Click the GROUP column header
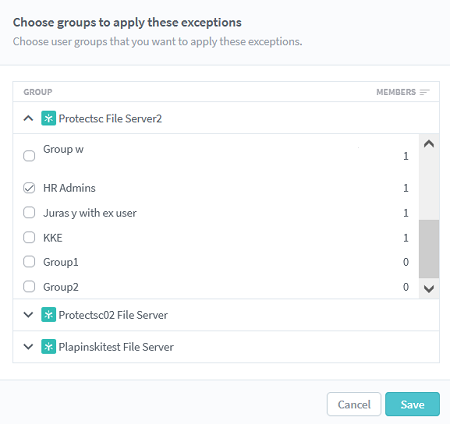 [38, 92]
